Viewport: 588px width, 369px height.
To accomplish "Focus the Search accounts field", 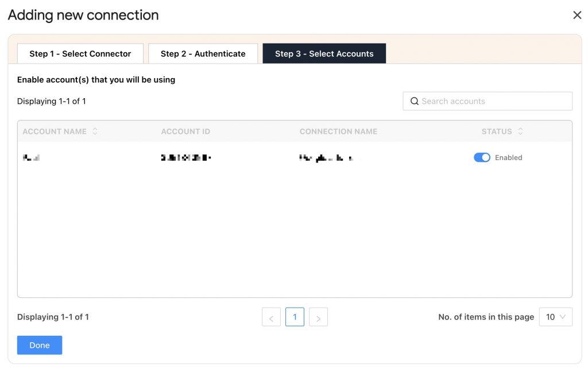I will [x=488, y=101].
